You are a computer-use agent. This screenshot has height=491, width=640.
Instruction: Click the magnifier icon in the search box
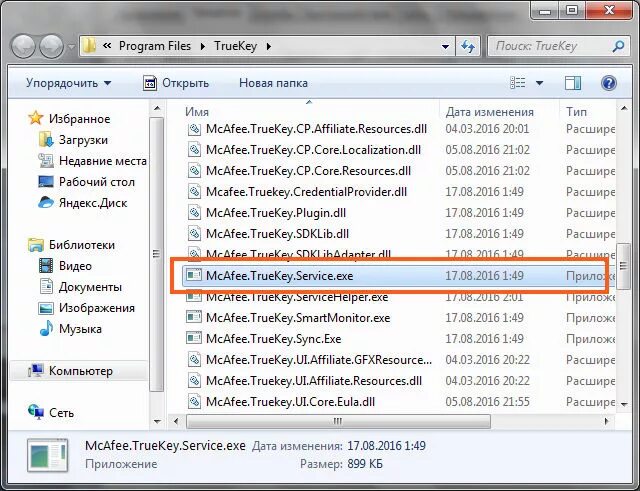[618, 46]
